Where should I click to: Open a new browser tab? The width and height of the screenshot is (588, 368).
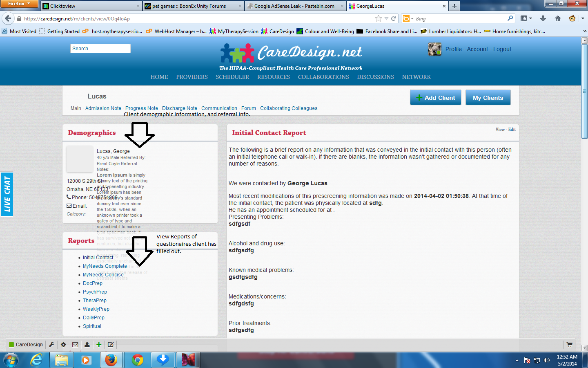(x=454, y=6)
